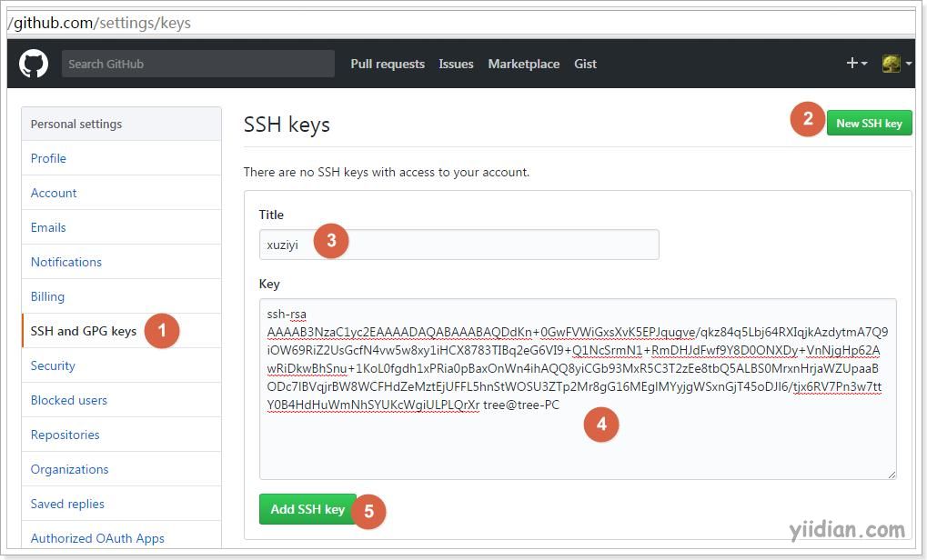Open Pull requests in the navigation bar
Viewport: 927px width, 560px height.
tap(388, 64)
